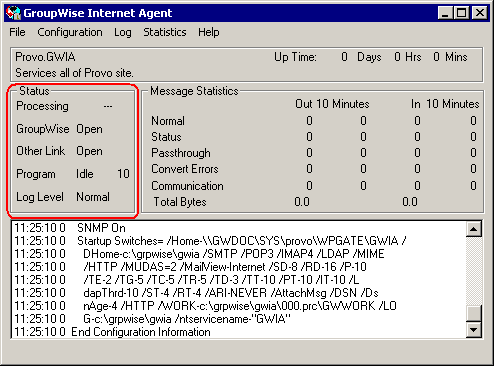Open the Help menu
The width and height of the screenshot is (494, 366).
[209, 32]
